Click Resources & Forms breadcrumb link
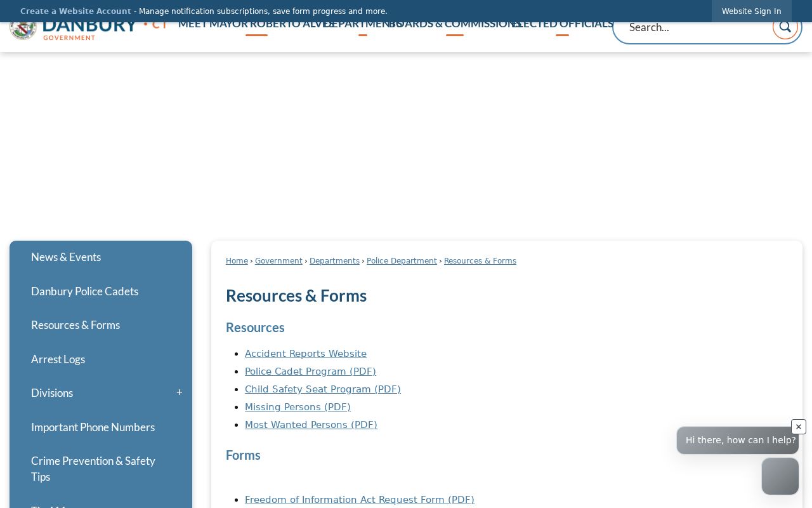The height and width of the screenshot is (508, 812). point(480,261)
